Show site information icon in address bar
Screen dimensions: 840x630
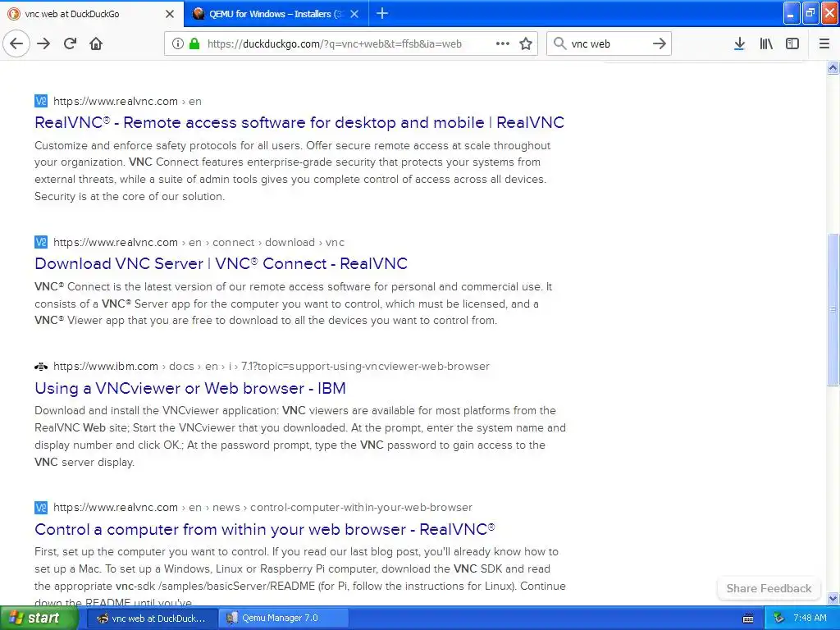[x=178, y=44]
